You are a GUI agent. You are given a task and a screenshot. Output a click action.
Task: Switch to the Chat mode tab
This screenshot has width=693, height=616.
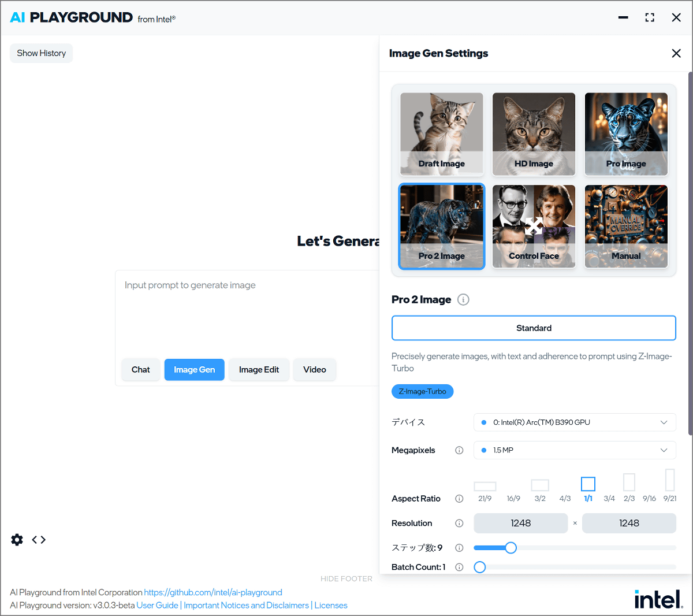click(x=141, y=370)
